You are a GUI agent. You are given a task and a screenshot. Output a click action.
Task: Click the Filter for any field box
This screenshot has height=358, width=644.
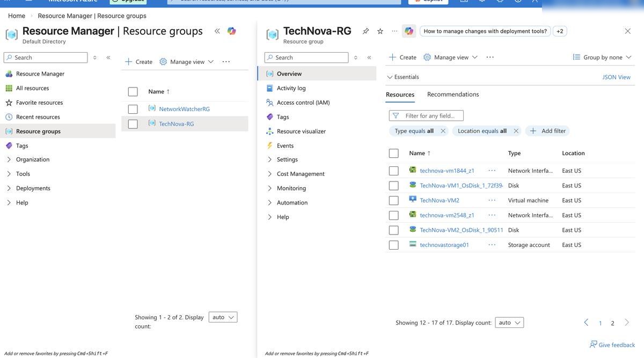(x=426, y=115)
